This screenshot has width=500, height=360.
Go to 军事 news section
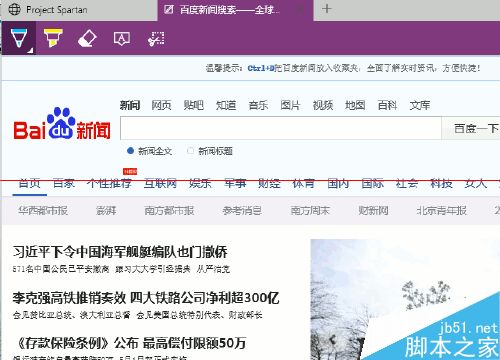point(235,183)
